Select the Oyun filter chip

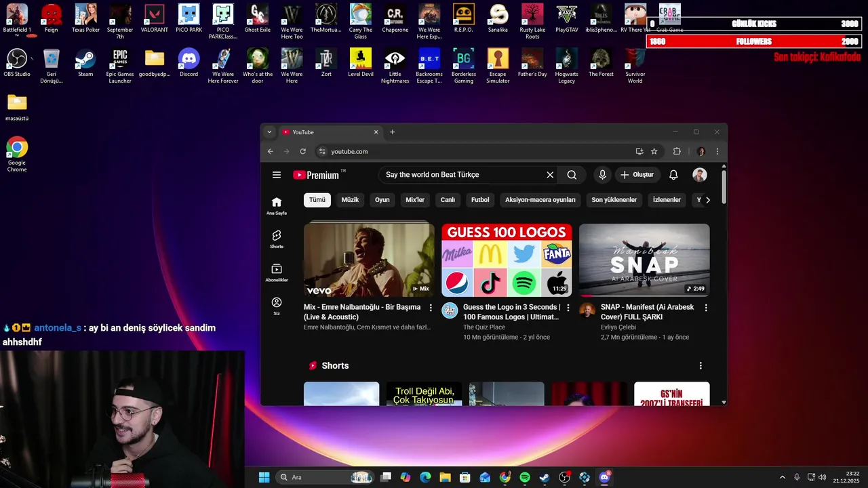click(382, 200)
